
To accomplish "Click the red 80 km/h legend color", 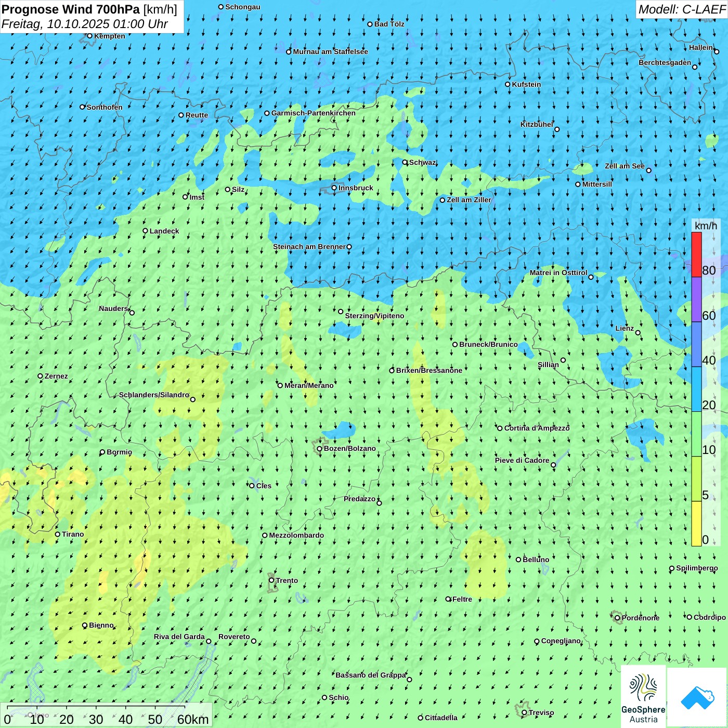I will pyautogui.click(x=696, y=254).
